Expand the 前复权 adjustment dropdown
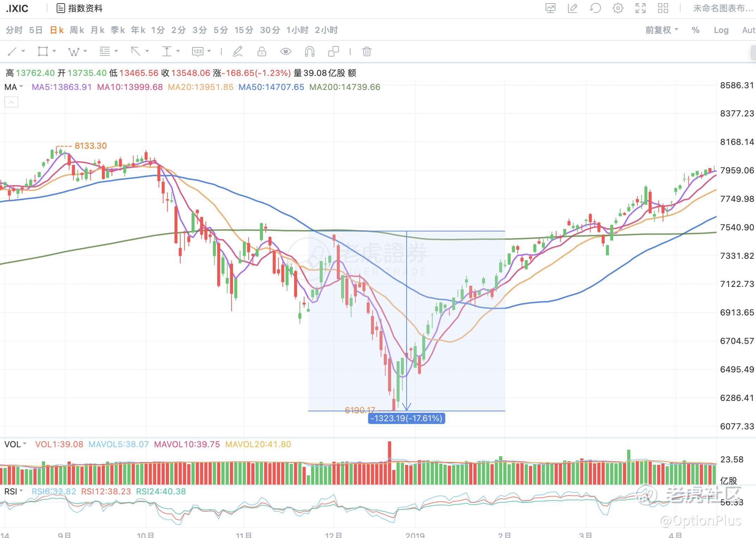The height and width of the screenshot is (538, 756). click(661, 30)
